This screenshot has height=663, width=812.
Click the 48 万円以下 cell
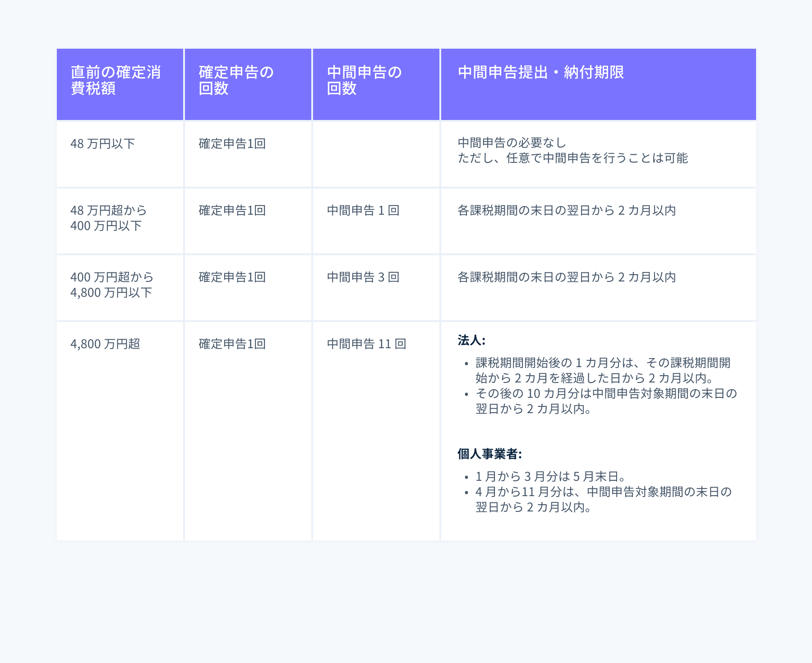pyautogui.click(x=102, y=144)
